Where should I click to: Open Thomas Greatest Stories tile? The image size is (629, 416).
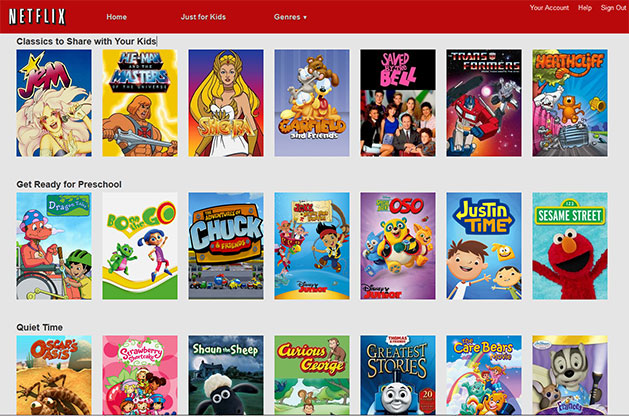(x=398, y=375)
